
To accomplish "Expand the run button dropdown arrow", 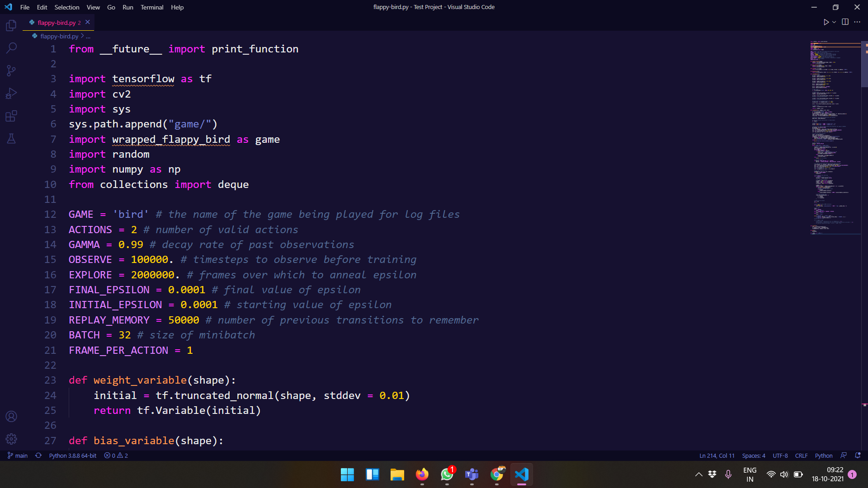I will point(834,22).
